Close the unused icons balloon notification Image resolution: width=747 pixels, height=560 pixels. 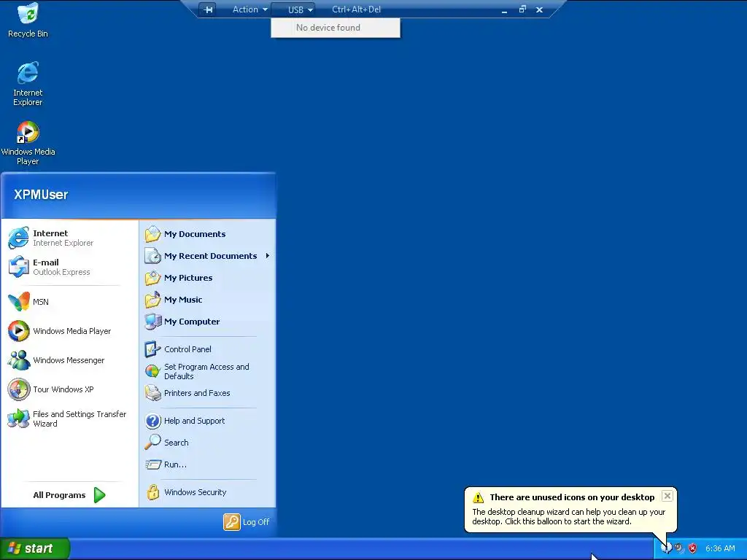click(667, 496)
